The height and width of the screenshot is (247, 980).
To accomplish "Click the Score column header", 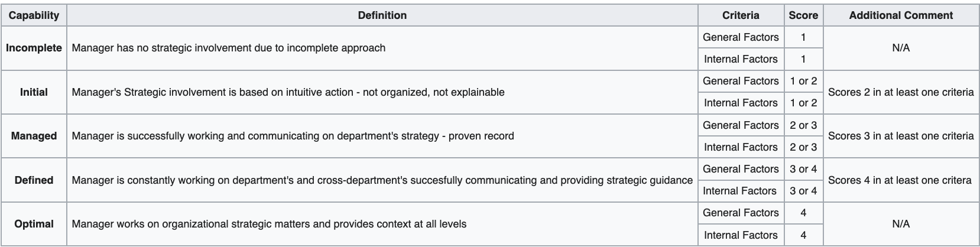I will 803,15.
